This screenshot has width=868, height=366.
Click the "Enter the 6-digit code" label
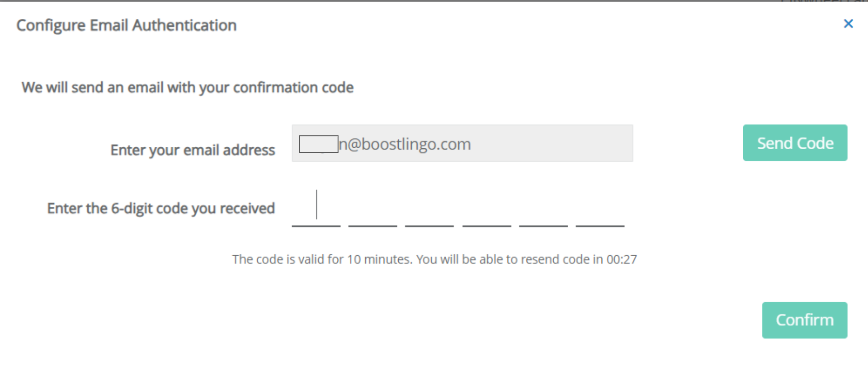[x=161, y=208]
